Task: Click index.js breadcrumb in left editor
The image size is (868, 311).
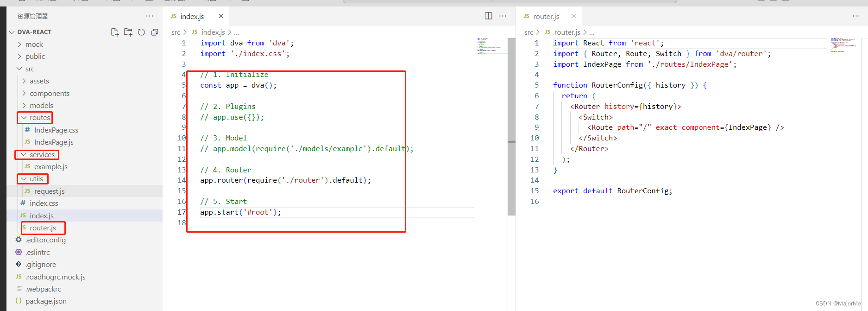Action: [x=213, y=32]
